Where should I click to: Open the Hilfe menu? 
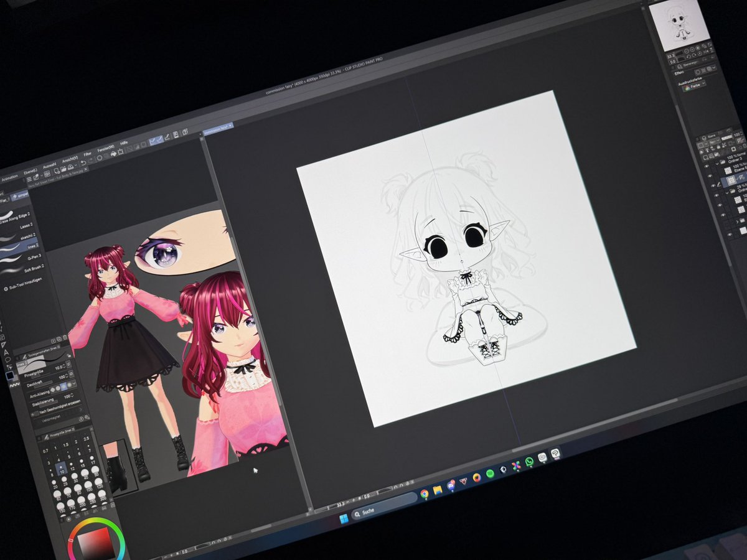pos(124,143)
